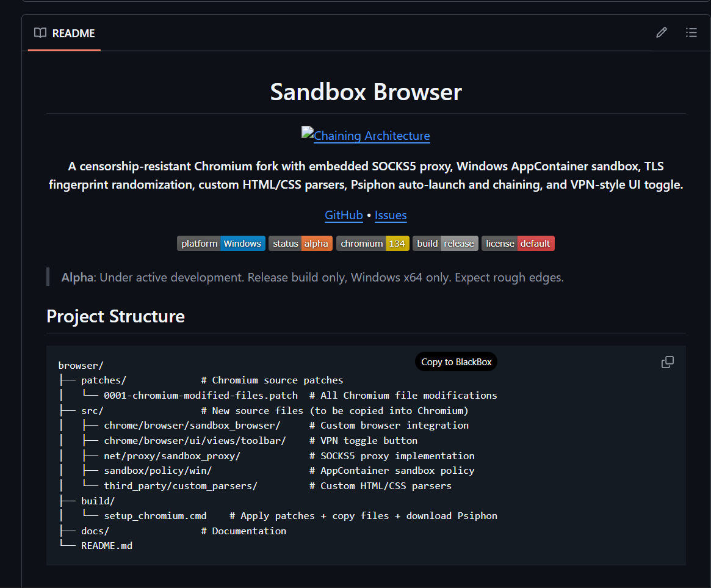Copy code block with clipboard icon
The height and width of the screenshot is (588, 711).
click(x=668, y=362)
